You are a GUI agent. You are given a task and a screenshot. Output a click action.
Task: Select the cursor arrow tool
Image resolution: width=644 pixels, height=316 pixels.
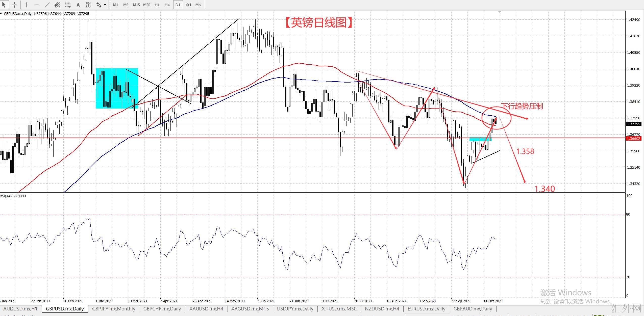(4, 5)
